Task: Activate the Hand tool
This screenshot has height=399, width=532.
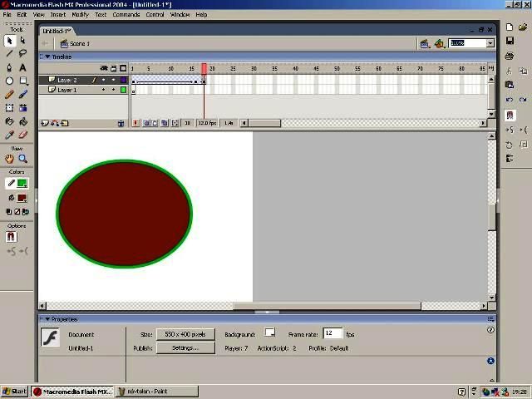Action: tap(9, 159)
